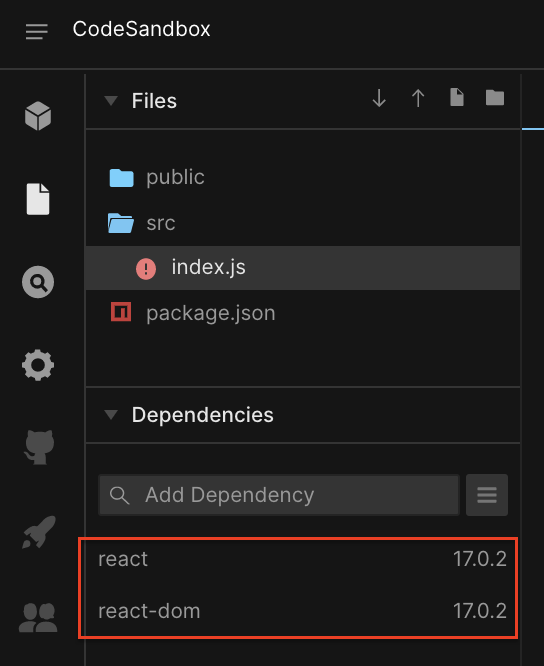The width and height of the screenshot is (544, 666).
Task: Click the npm icon beside package.json
Action: (121, 312)
